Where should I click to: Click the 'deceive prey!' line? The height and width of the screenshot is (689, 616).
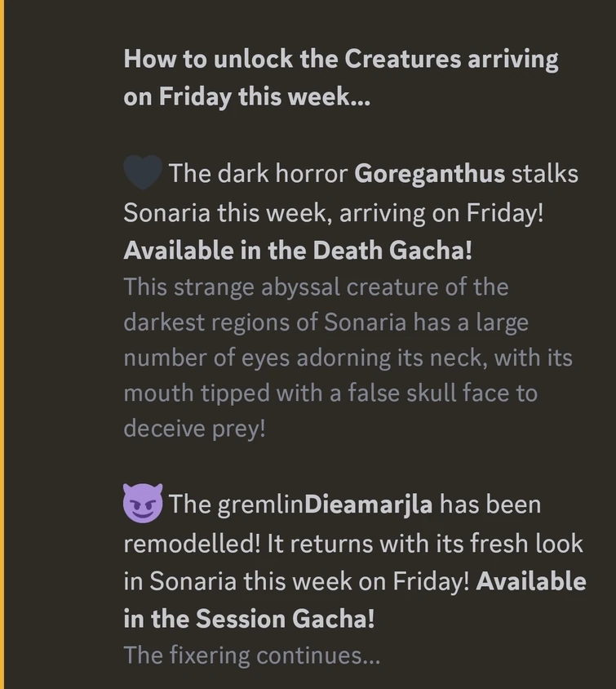pyautogui.click(x=194, y=428)
